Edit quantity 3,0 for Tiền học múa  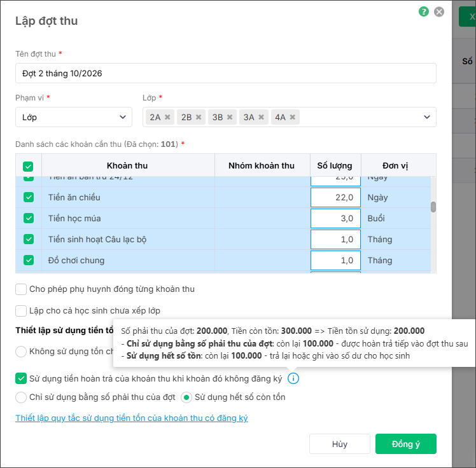[335, 218]
